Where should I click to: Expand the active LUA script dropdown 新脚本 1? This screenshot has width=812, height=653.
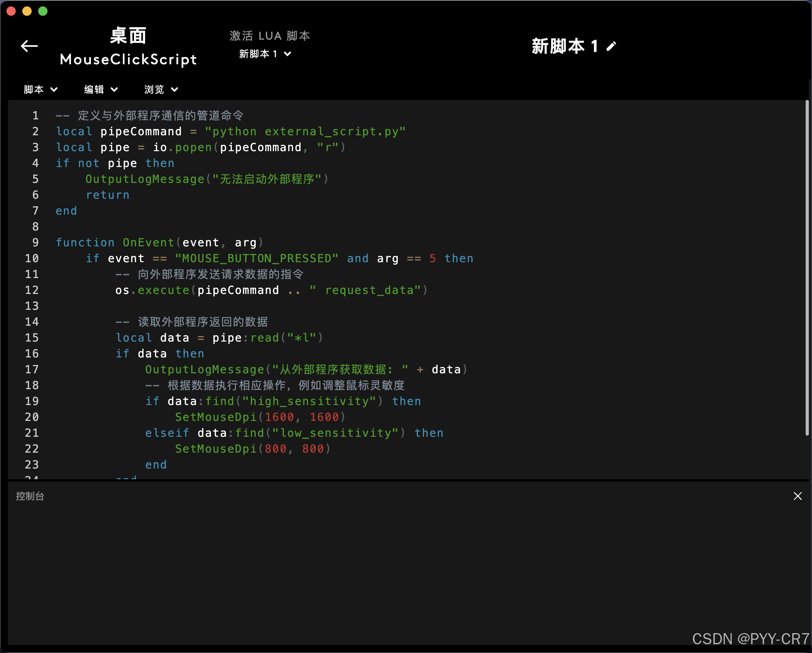tap(265, 54)
